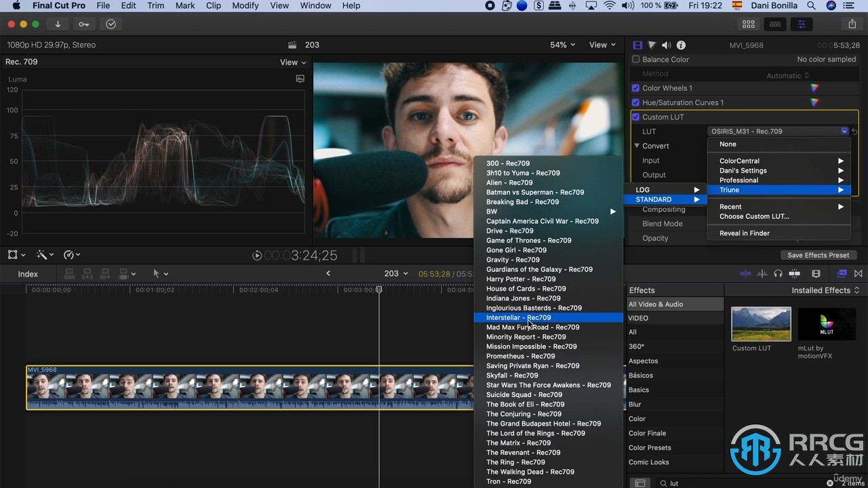Select All Video & Audio category

(675, 304)
